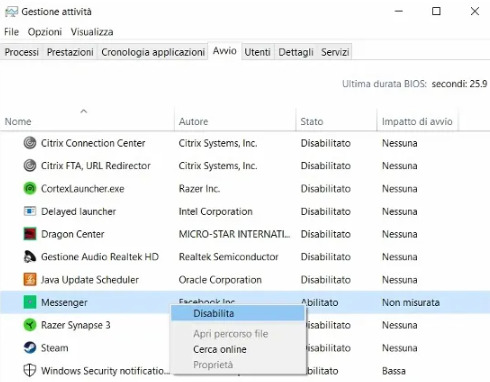This screenshot has height=382, width=490.
Task: Click Messenger's Abilitato status cell
Action: (320, 302)
